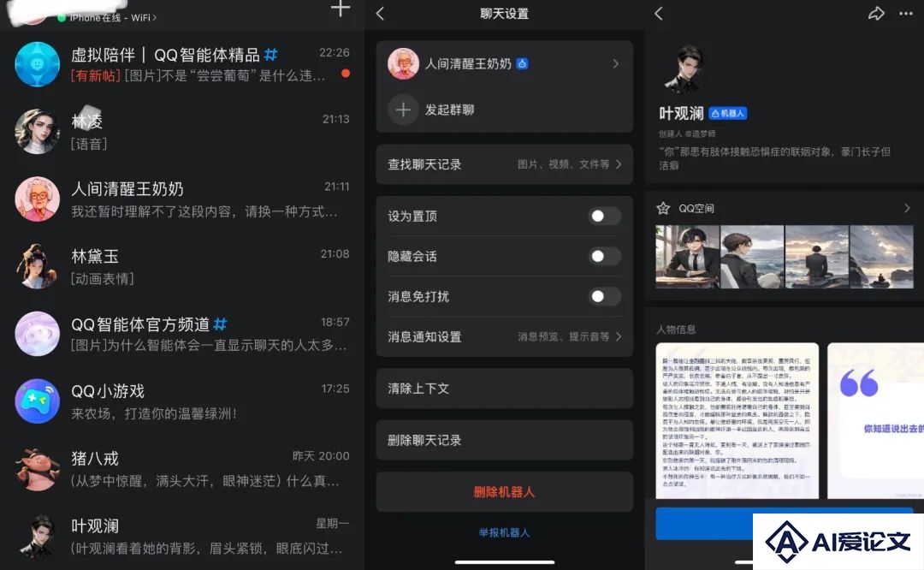The image size is (924, 570).
Task: Tap the plus icon above the chat list
Action: (x=340, y=9)
